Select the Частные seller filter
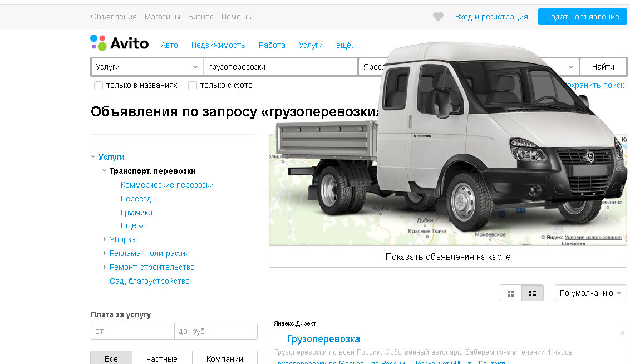Viewport: 630px width, 364px height. click(162, 358)
